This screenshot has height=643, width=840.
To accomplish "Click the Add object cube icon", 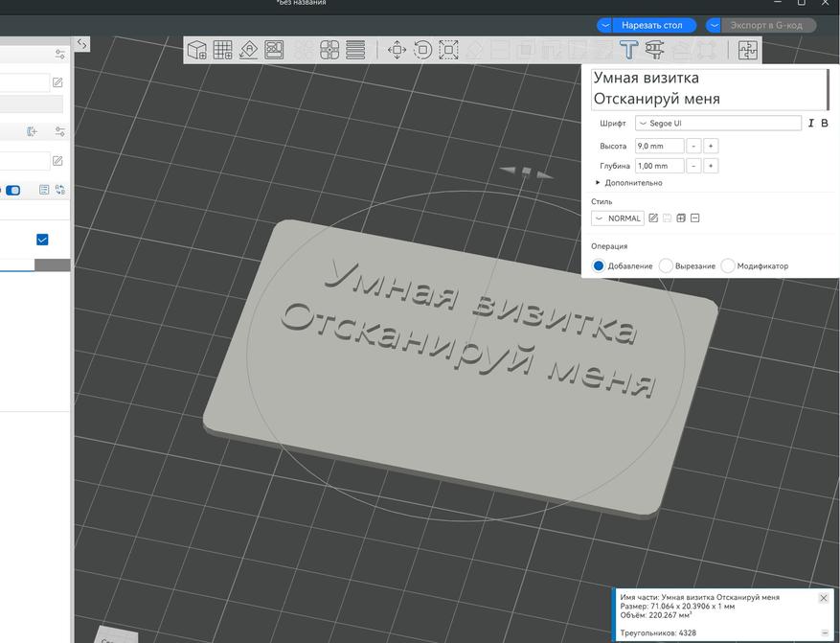I will (x=197, y=50).
